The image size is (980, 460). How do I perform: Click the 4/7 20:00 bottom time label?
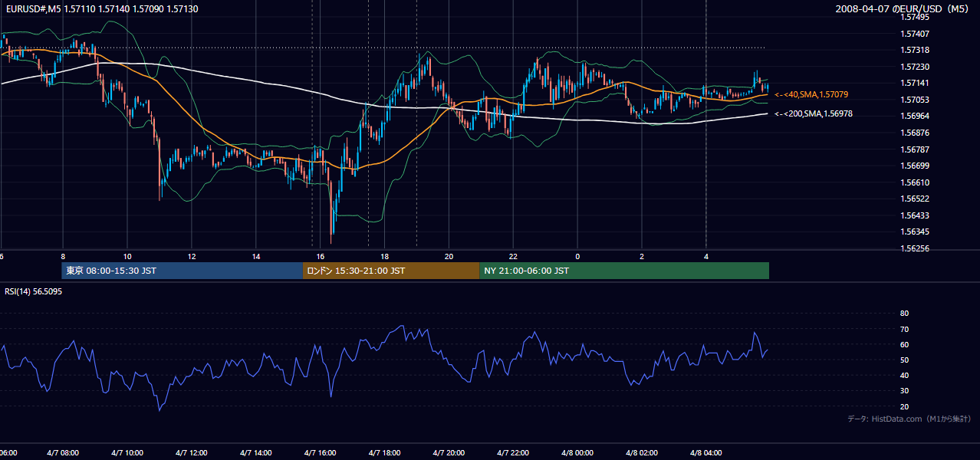(449, 453)
